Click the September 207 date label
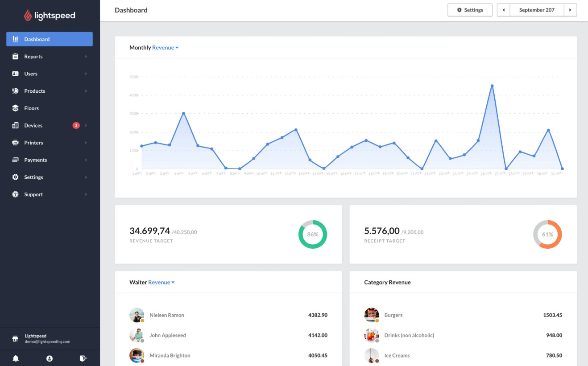Screen dimensions: 588x366 537,10
